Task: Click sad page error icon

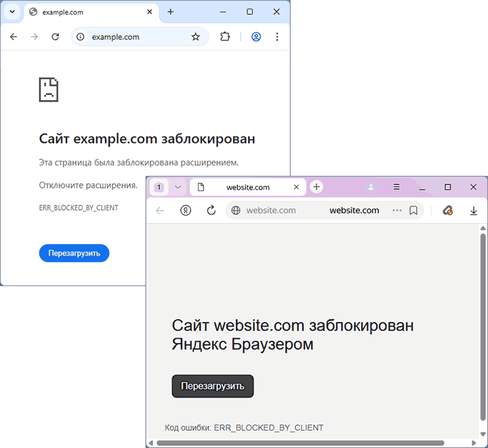Action: [x=49, y=89]
